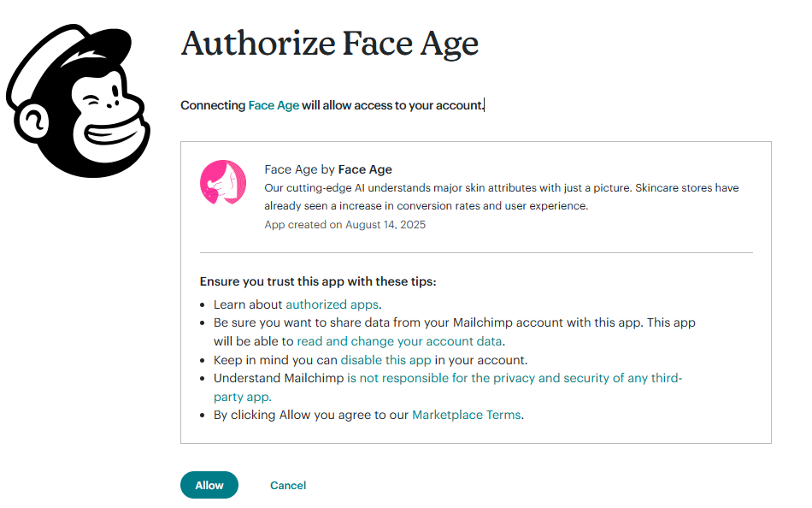The width and height of the screenshot is (812, 508).
Task: Click the Mailchimp Freddie monkey logo
Action: (78, 101)
